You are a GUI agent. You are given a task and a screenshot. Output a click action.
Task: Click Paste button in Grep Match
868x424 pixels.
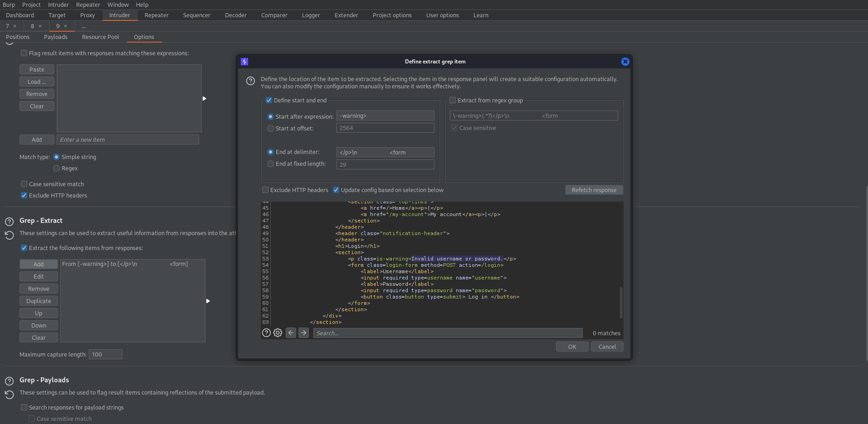tap(37, 69)
